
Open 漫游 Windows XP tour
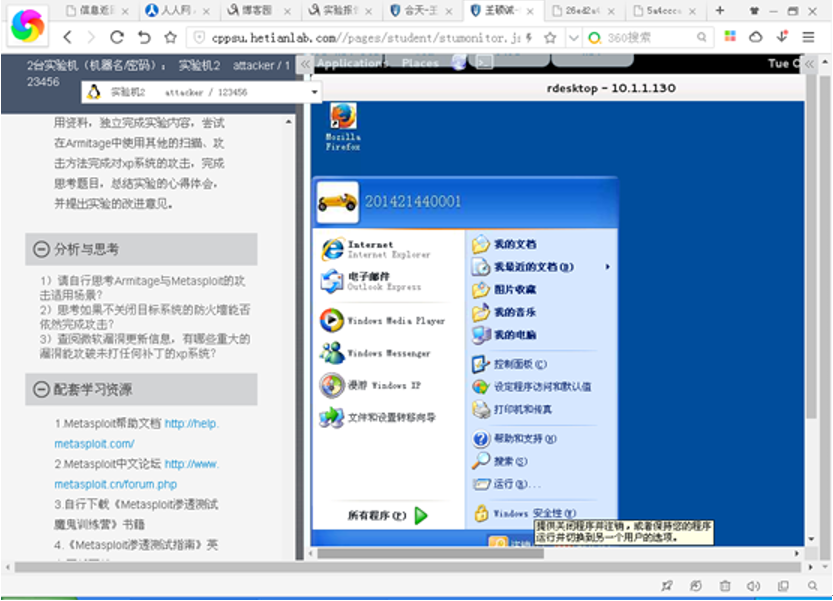(370, 385)
